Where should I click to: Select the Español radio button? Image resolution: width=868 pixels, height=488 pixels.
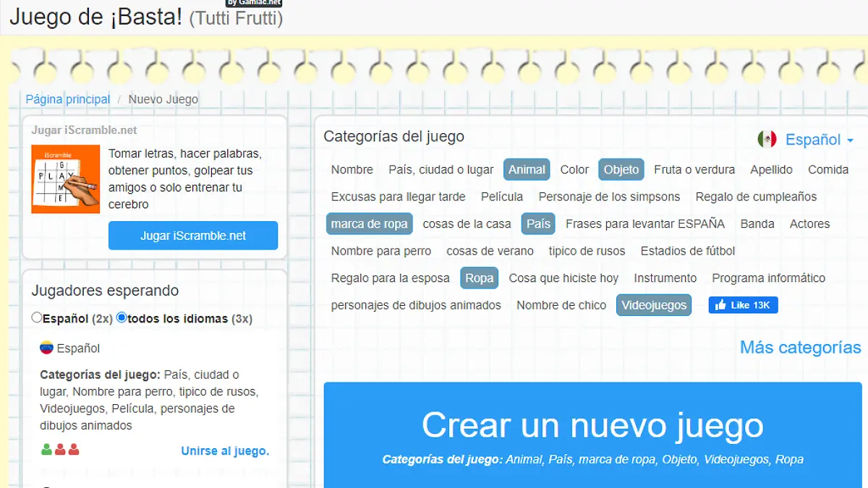pos(37,317)
